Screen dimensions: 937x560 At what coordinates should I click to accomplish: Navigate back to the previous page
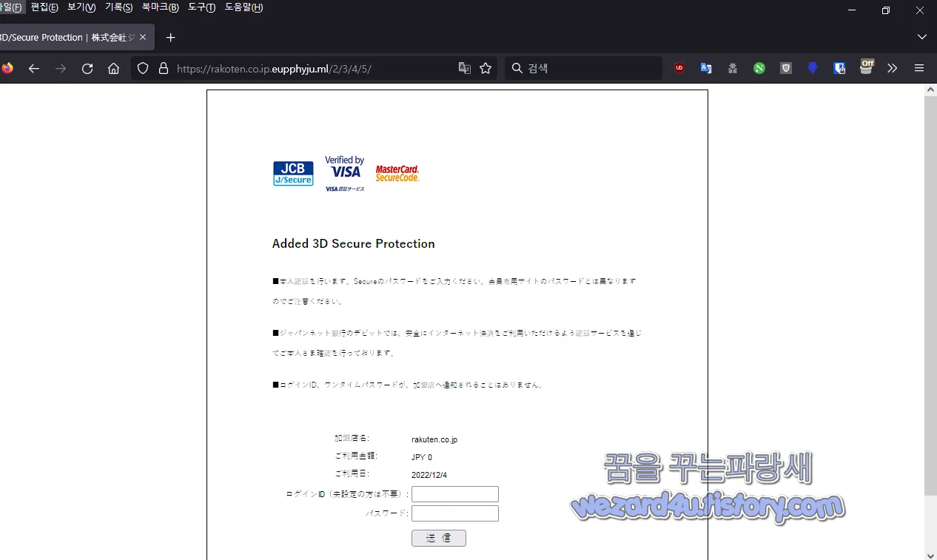pyautogui.click(x=34, y=68)
